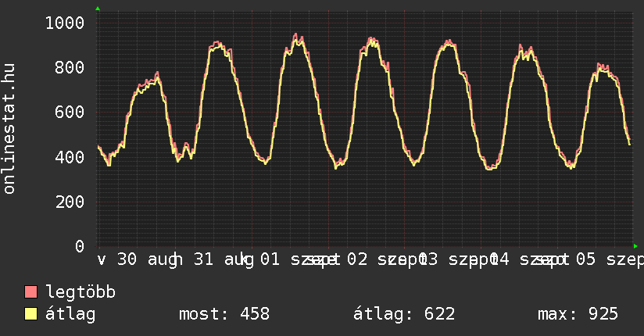Click the yellow átlag legend color swatch
This screenshot has height=336, width=644.
30,314
